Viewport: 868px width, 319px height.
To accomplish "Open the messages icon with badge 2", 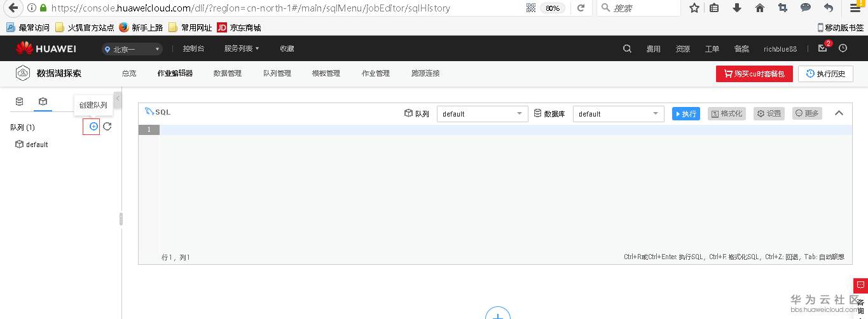I will (822, 48).
